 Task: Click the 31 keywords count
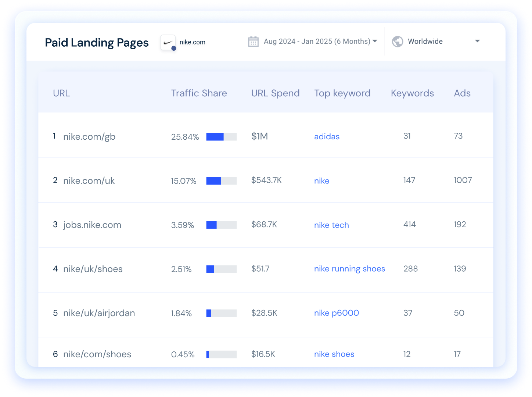[x=407, y=136]
